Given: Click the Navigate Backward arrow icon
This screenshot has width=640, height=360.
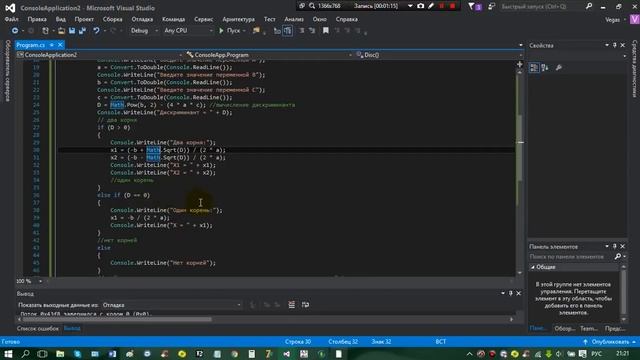Looking at the screenshot, I should (15, 31).
